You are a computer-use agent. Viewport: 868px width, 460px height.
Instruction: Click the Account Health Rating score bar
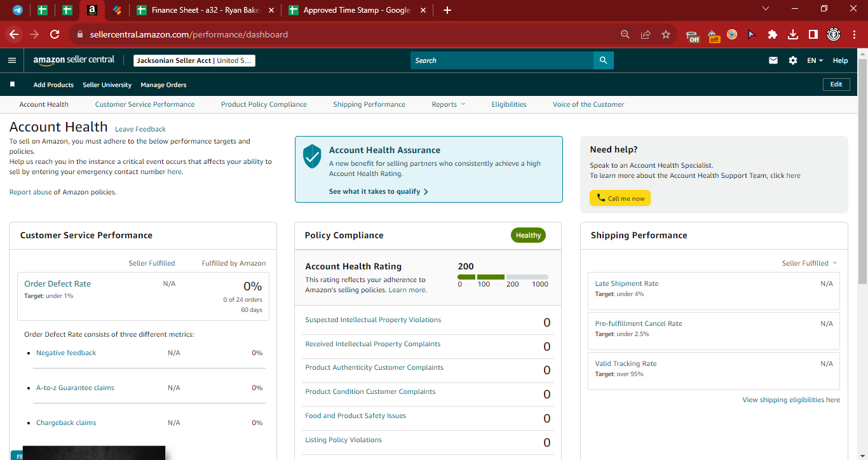tap(503, 277)
